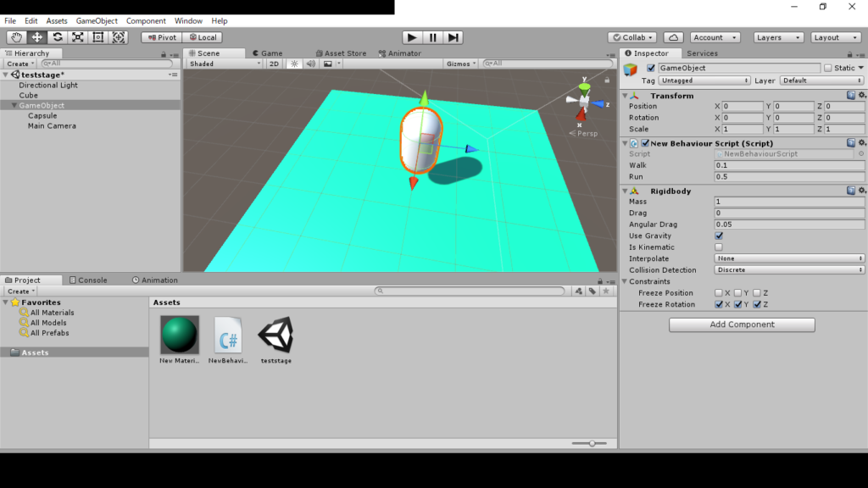Disable the Use Gravity checkbox
Screen dimensions: 868x488
pos(719,236)
